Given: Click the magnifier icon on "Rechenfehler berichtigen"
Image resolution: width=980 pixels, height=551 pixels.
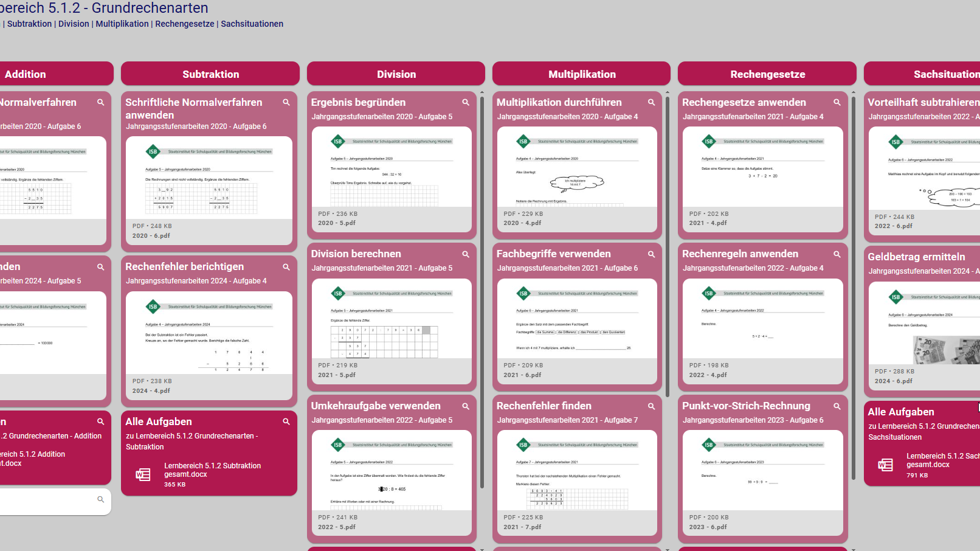Looking at the screenshot, I should 286,266.
